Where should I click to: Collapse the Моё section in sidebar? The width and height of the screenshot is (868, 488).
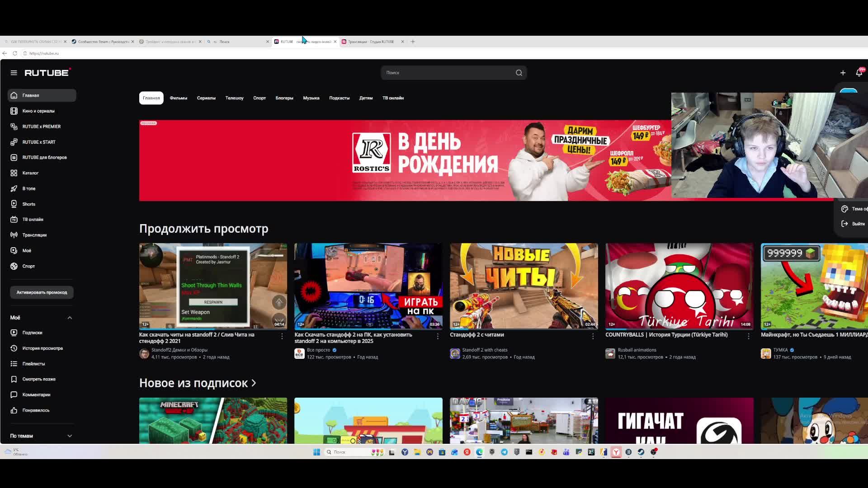click(70, 318)
